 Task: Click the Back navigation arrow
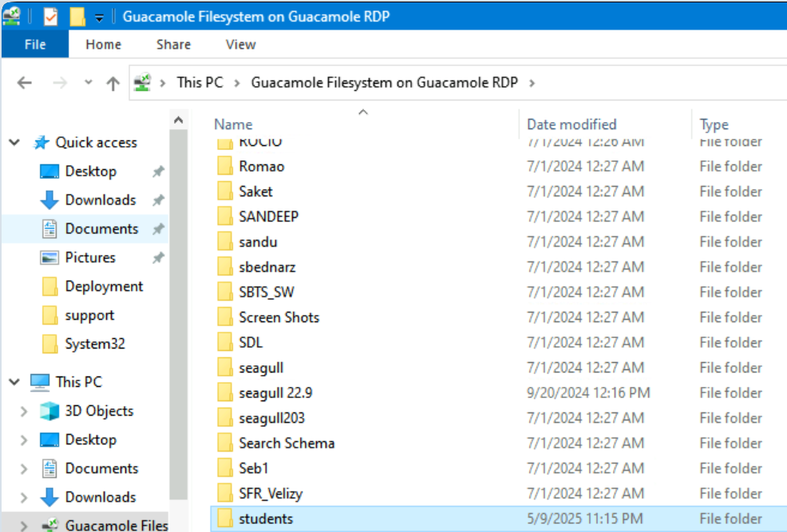point(24,82)
